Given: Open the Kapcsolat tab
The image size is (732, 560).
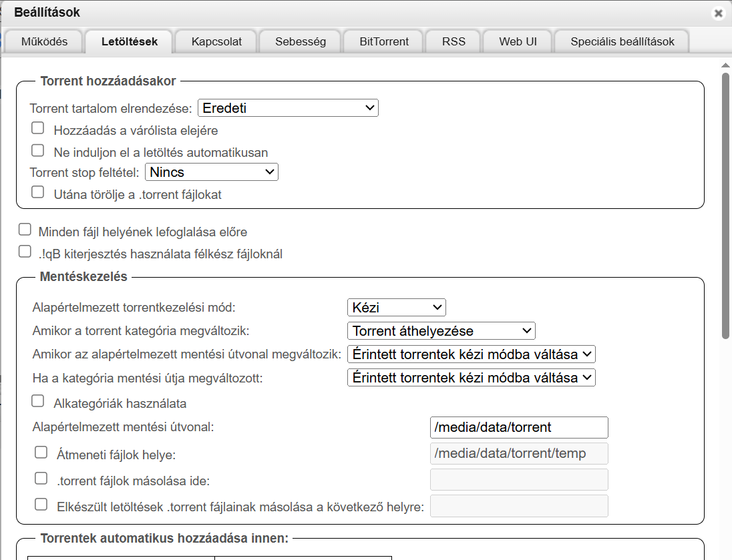Looking at the screenshot, I should (216, 41).
